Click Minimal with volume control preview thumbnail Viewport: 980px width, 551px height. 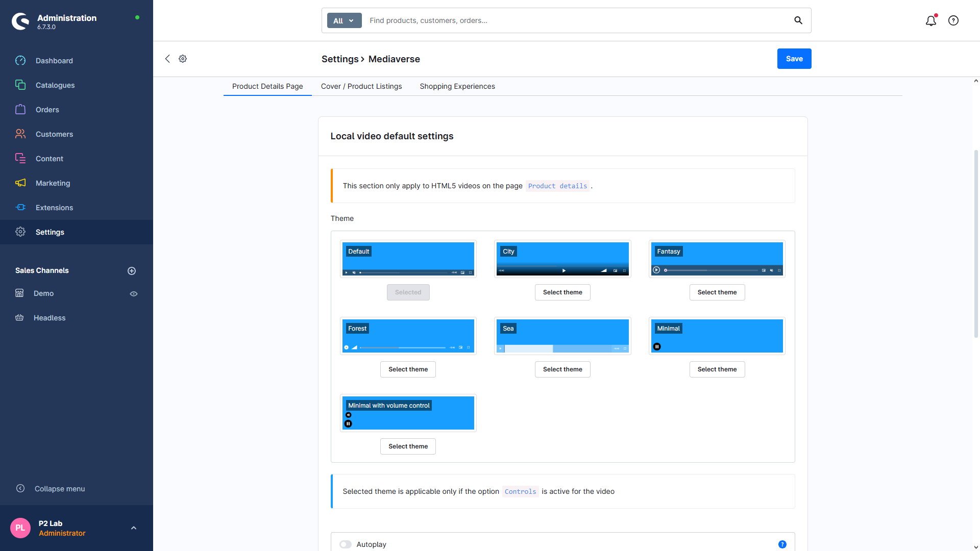[408, 413]
